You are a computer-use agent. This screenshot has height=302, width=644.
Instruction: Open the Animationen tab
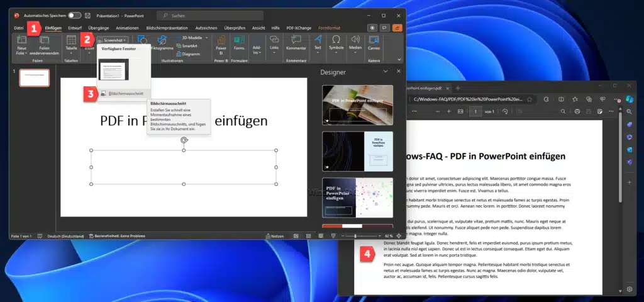[x=127, y=28]
